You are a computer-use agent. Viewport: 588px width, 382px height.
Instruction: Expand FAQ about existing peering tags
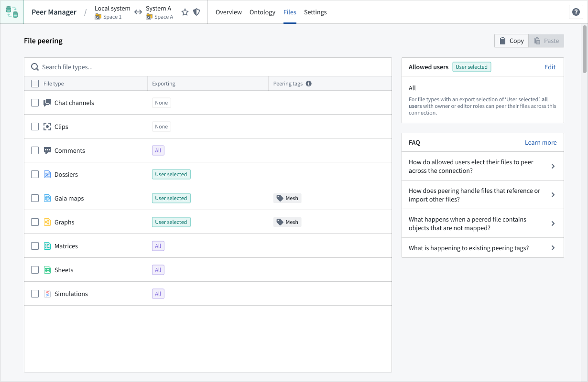point(483,248)
